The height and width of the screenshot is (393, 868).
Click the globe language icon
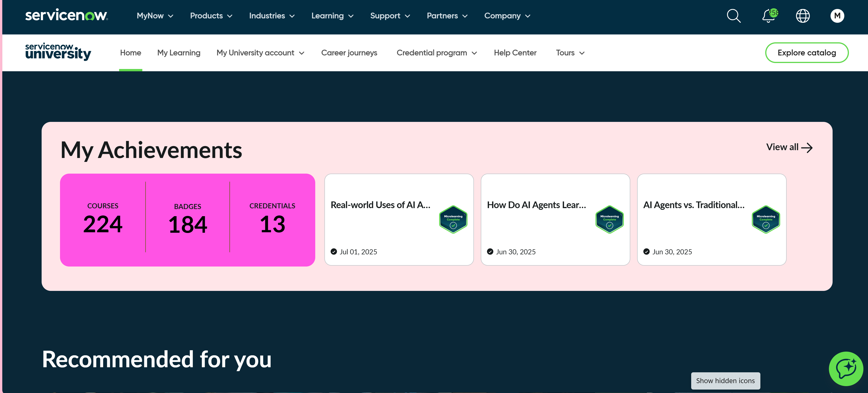[x=803, y=16]
